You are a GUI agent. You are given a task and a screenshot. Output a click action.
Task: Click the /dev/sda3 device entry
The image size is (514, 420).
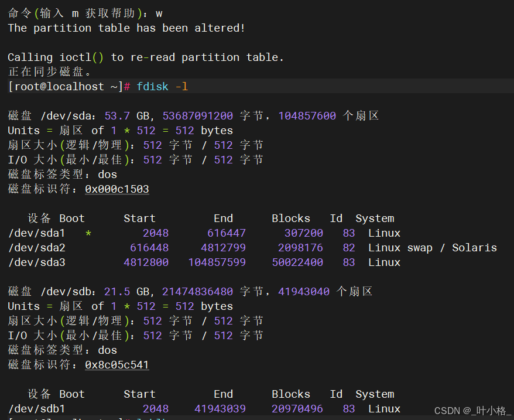coord(37,262)
